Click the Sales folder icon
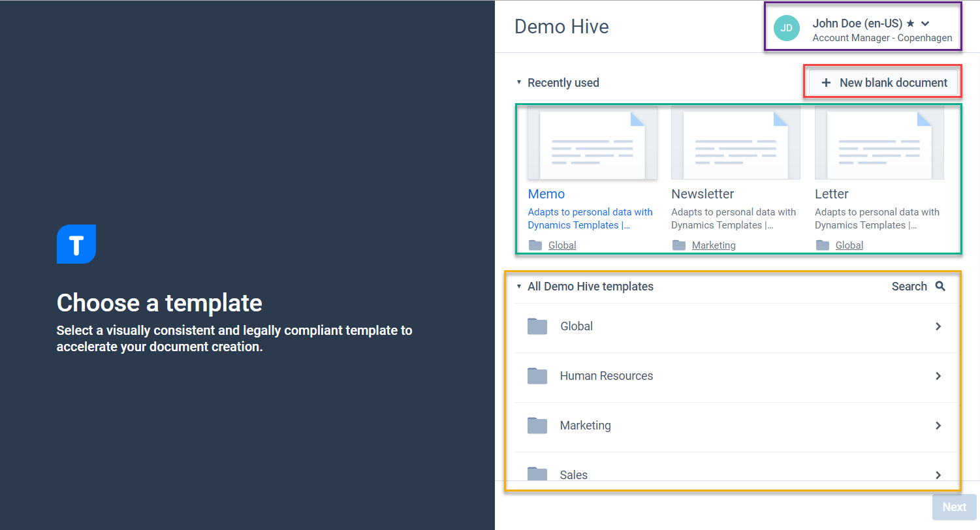 pyautogui.click(x=537, y=475)
